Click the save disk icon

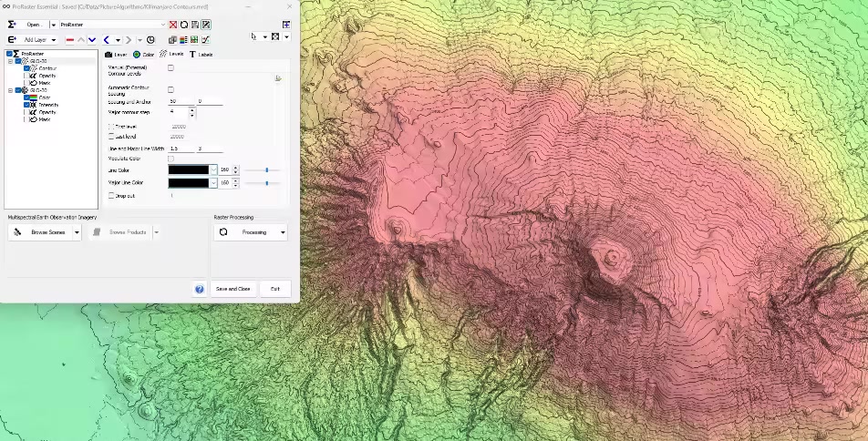tap(195, 25)
